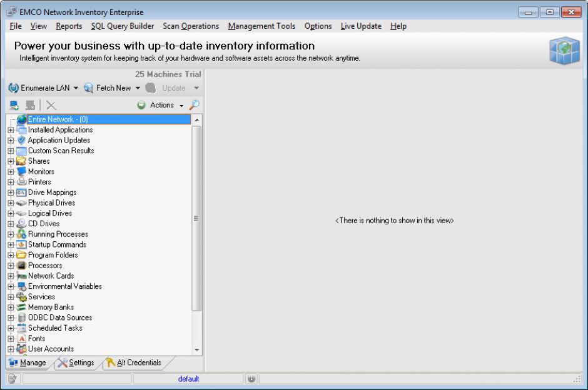Open the Management Tools menu
This screenshot has height=390, width=588.
tap(261, 26)
